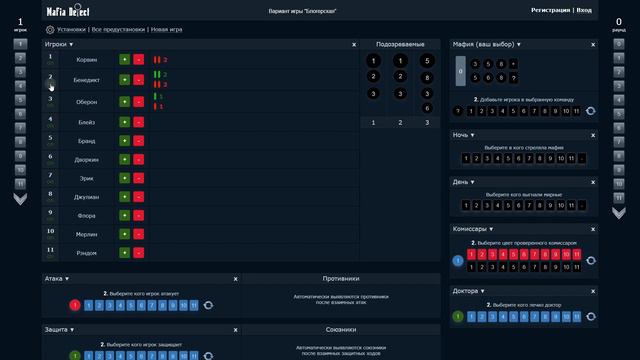The width and height of the screenshot is (640, 360).
Task: Click the green plus button for Блейз
Action: [x=124, y=122]
